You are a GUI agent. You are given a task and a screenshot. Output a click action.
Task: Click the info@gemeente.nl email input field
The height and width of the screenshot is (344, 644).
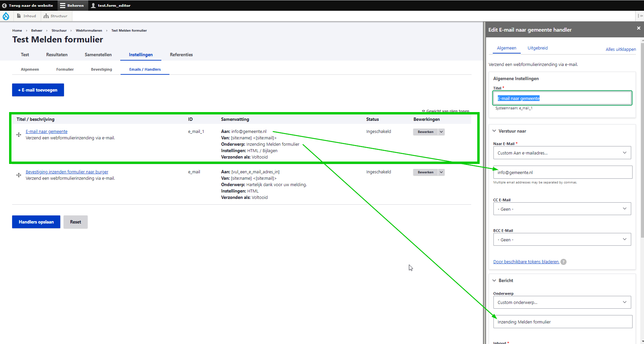tap(562, 172)
